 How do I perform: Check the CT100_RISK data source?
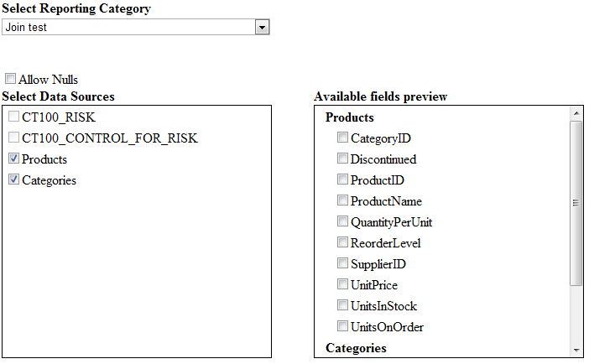click(x=13, y=117)
